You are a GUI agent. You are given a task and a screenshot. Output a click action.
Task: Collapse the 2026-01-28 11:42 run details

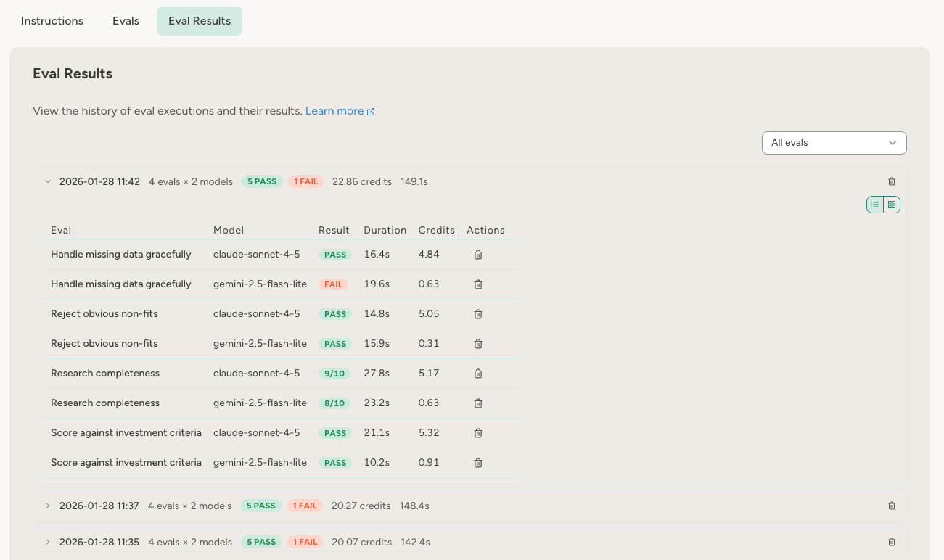pos(48,181)
